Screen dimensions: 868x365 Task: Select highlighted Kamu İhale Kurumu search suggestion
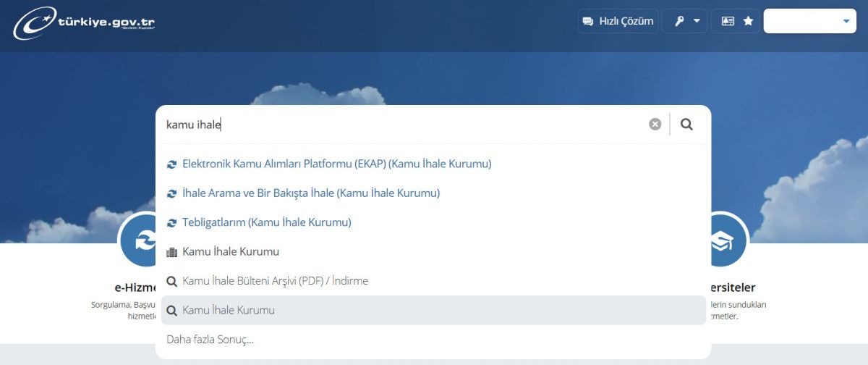point(229,310)
